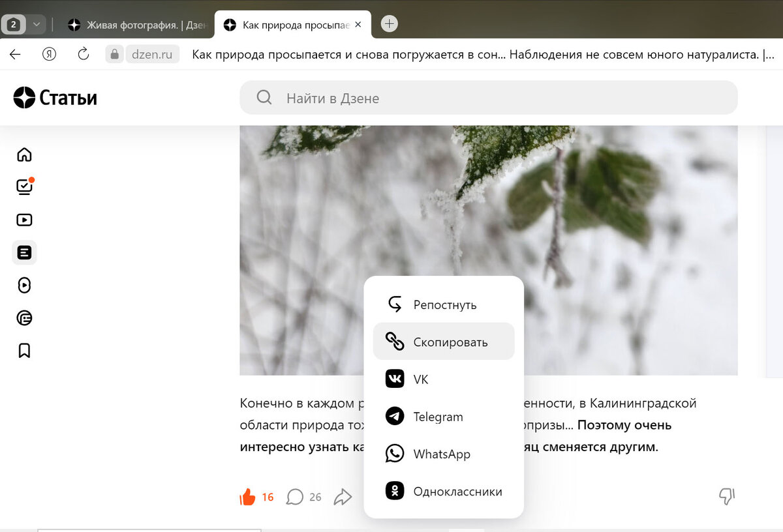This screenshot has height=532, width=783.
Task: Click the share arrow icon
Action: tap(343, 497)
